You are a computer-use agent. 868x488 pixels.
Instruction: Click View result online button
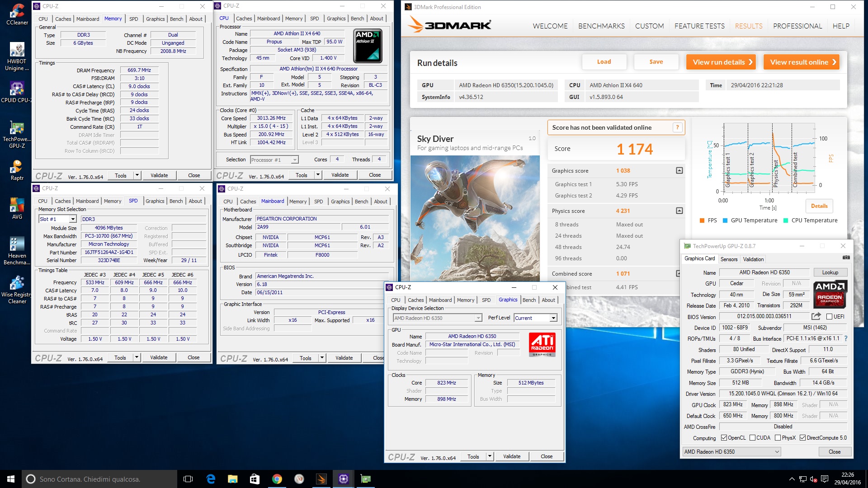pos(802,62)
